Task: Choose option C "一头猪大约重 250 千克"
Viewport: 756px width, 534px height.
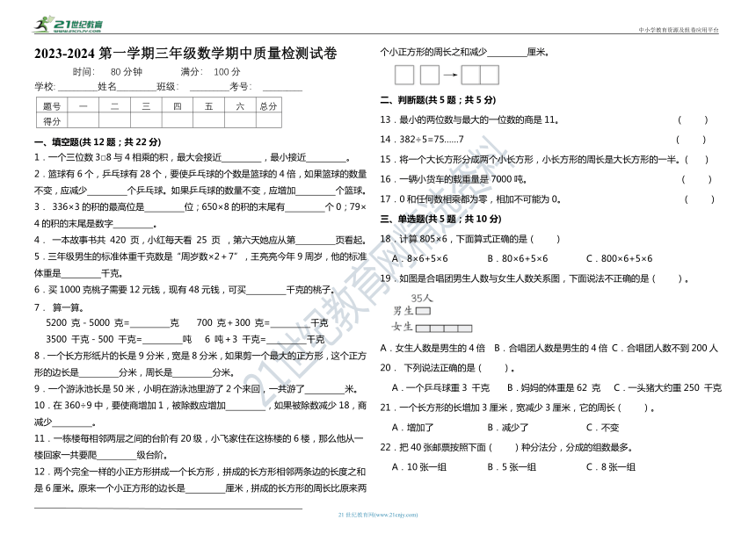Action: 668,388
